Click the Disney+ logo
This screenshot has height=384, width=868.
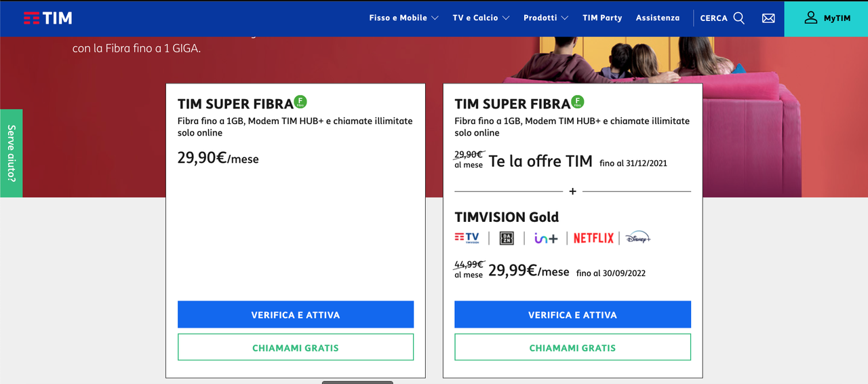click(638, 237)
